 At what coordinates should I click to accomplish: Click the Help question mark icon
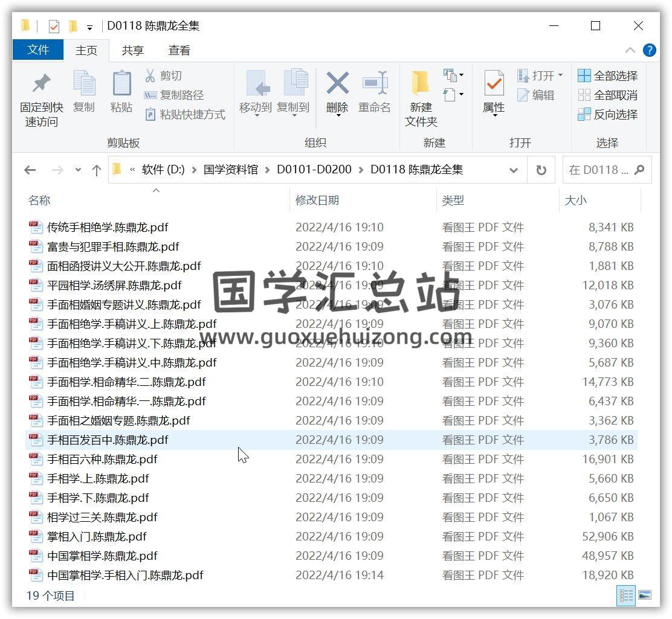[x=650, y=50]
